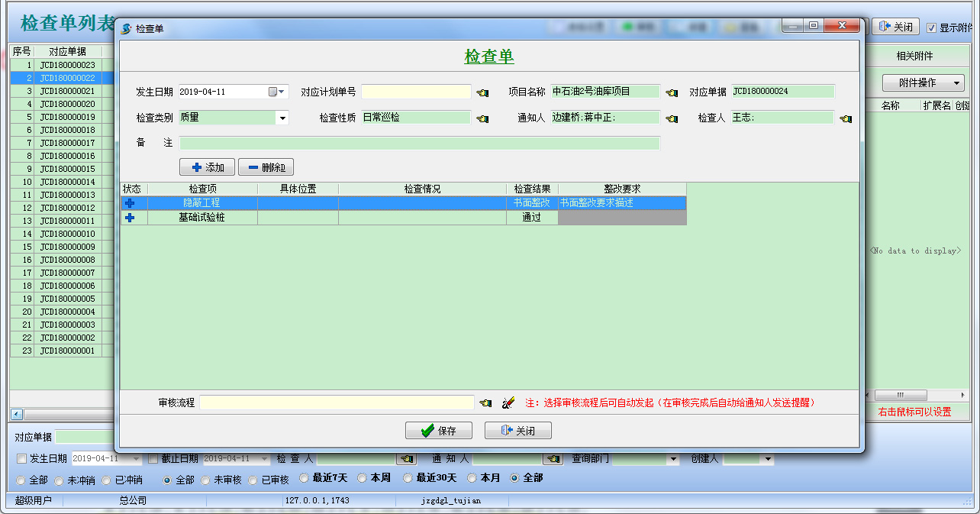Click 书面整改要求描述 cell
The width and height of the screenshot is (980, 514).
click(622, 203)
